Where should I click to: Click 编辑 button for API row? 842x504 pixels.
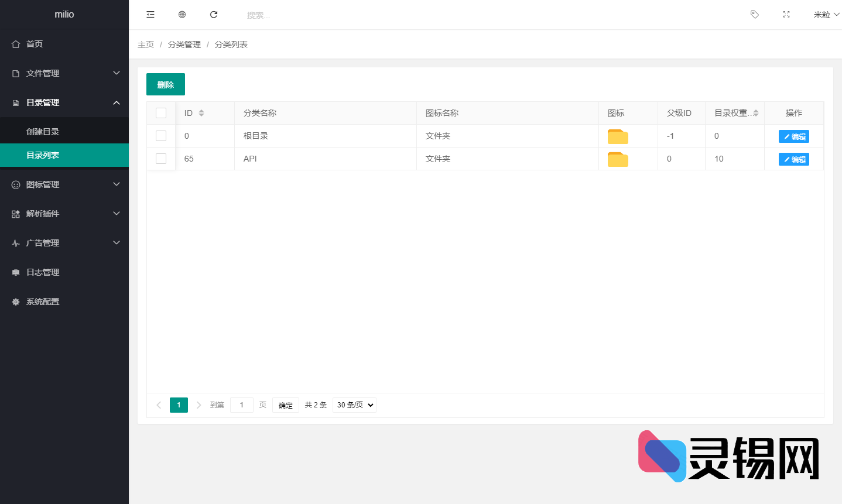793,159
